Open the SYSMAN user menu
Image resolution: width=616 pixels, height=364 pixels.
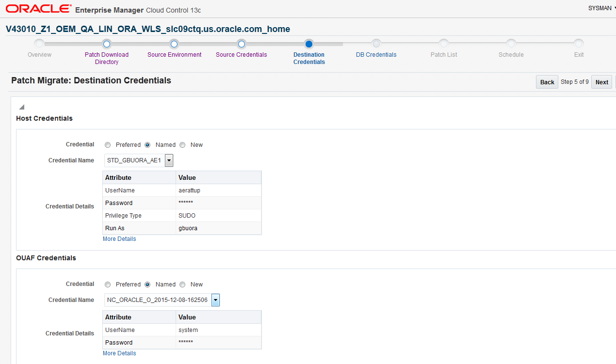(x=601, y=8)
